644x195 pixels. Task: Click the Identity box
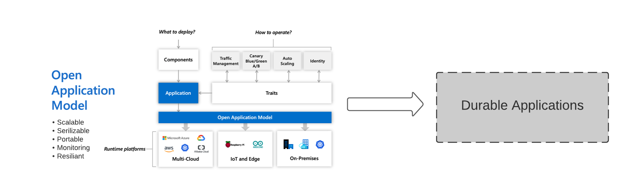pos(318,61)
